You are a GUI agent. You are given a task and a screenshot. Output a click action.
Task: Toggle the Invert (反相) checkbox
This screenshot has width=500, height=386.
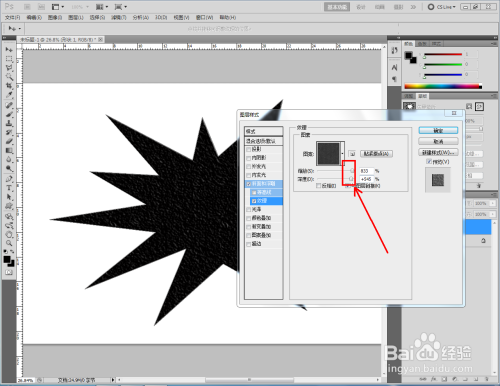tap(318, 186)
